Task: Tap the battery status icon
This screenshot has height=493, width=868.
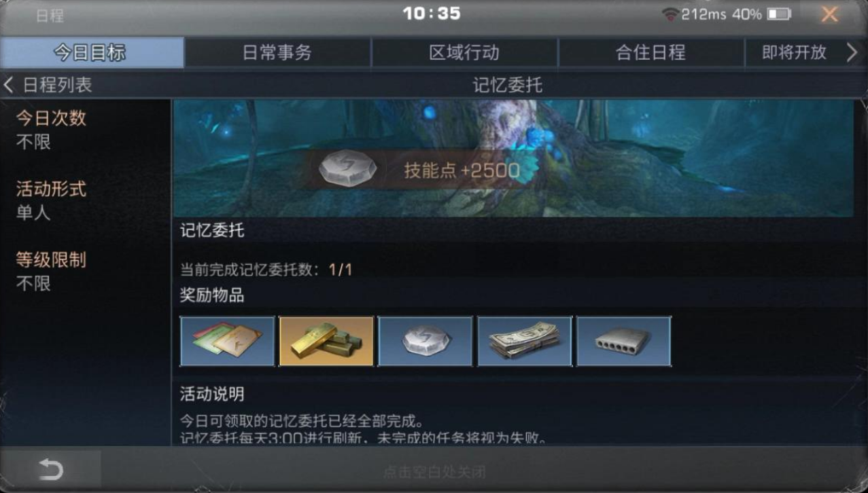Action: (x=778, y=14)
